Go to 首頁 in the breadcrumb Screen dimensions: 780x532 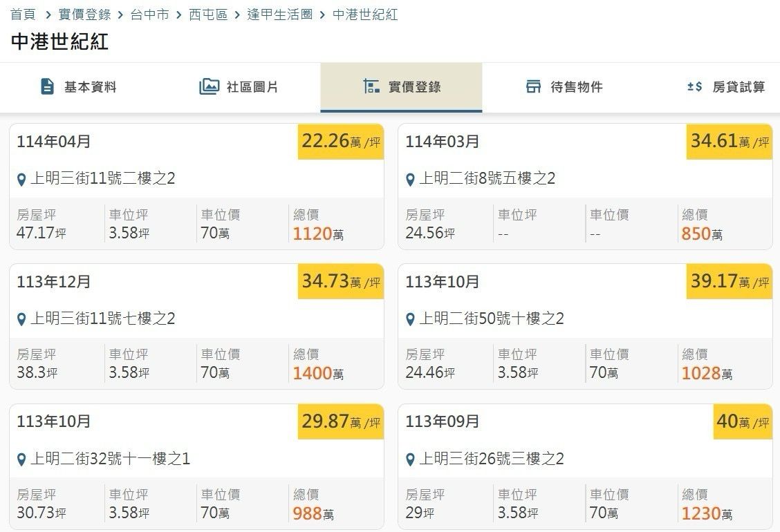pyautogui.click(x=23, y=15)
